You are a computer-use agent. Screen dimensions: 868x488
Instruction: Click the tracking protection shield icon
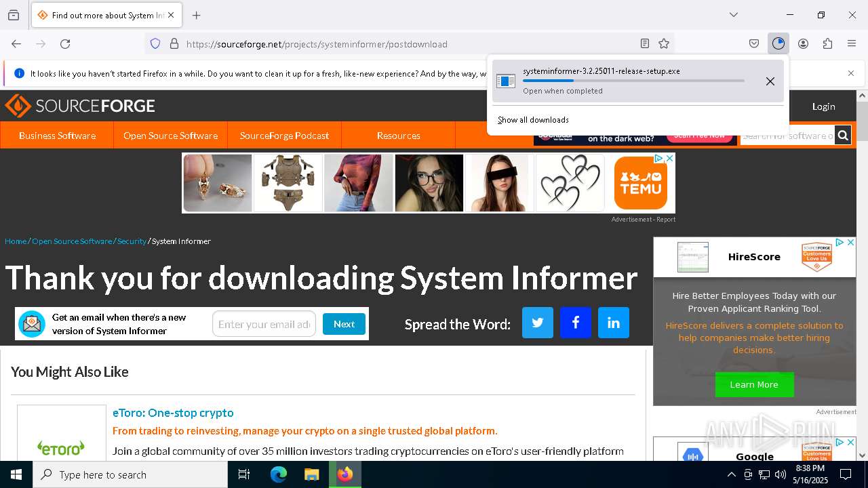pos(155,44)
